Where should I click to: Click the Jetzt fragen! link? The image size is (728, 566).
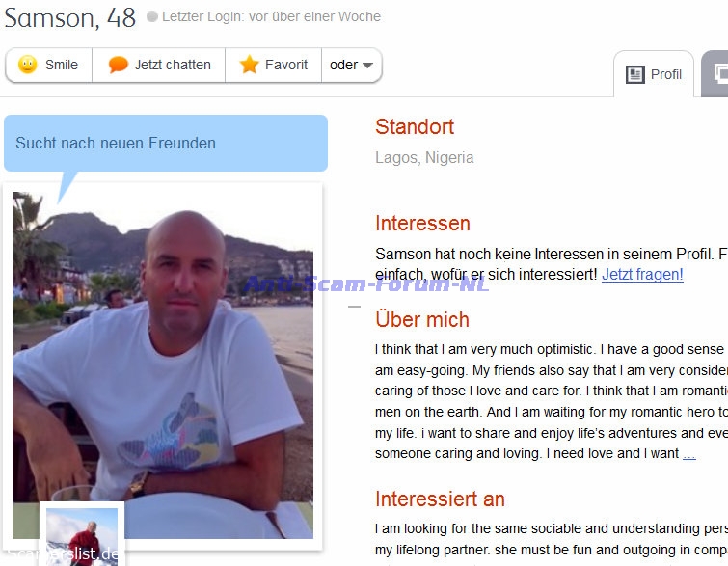point(642,275)
